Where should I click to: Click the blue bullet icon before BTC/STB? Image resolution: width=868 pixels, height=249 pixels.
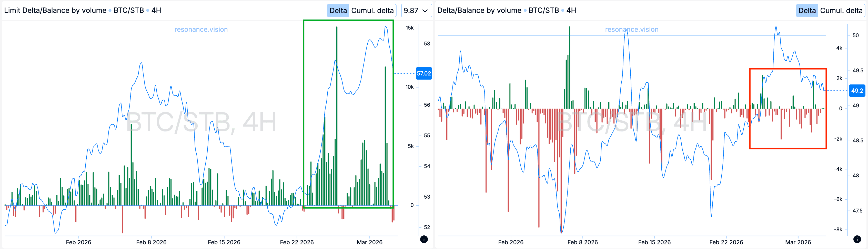(x=110, y=11)
